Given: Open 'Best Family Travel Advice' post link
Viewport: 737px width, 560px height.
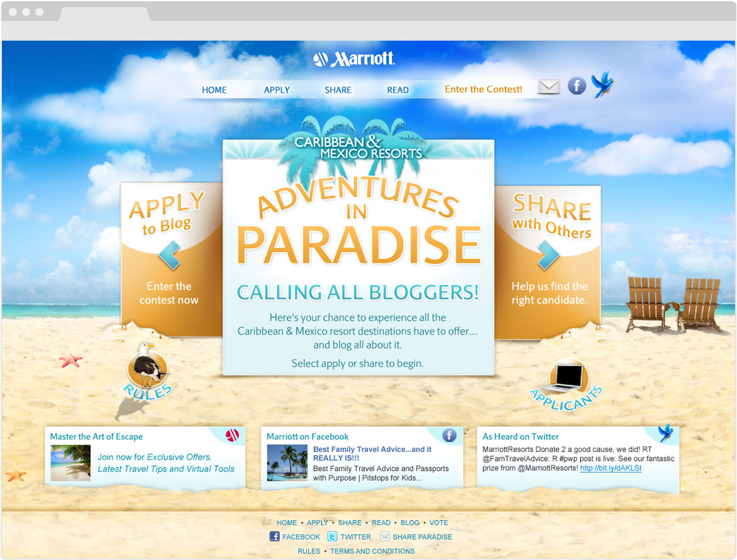Looking at the screenshot, I should click(372, 453).
